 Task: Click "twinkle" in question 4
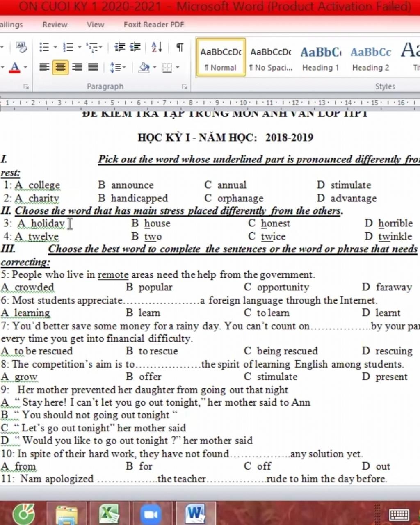395,236
